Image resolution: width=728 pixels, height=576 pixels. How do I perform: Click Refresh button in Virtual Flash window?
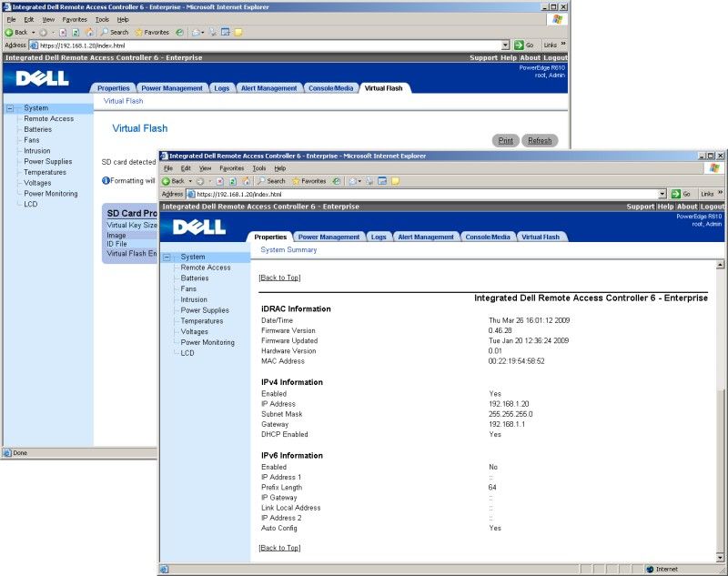(x=540, y=141)
